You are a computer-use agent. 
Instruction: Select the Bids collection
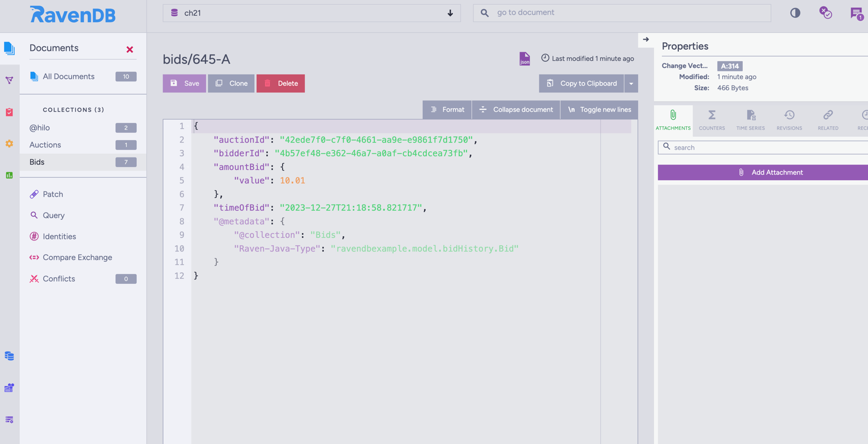pos(83,162)
